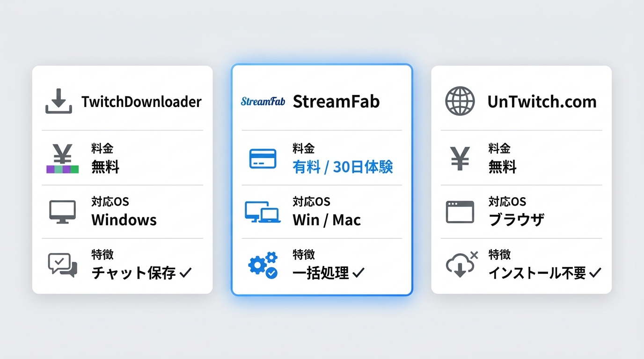Click the check mark after チャット保存
Viewport: 644px width, 359px height.
coord(186,273)
